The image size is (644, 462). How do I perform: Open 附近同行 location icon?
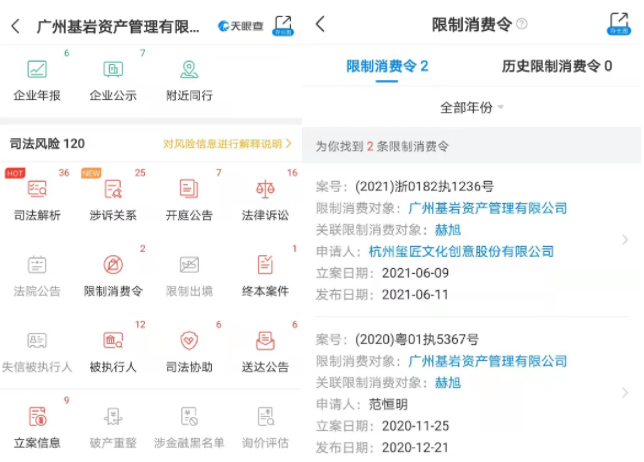point(189,69)
